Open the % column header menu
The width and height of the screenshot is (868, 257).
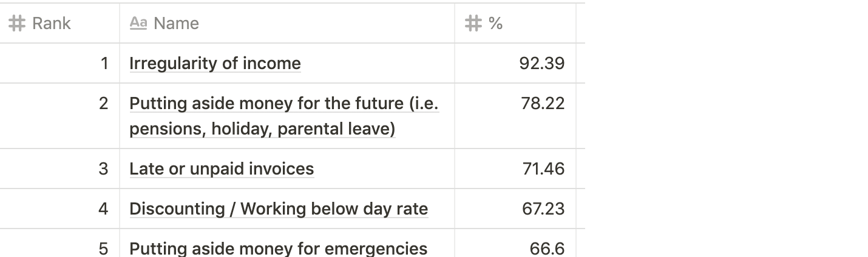(x=515, y=23)
